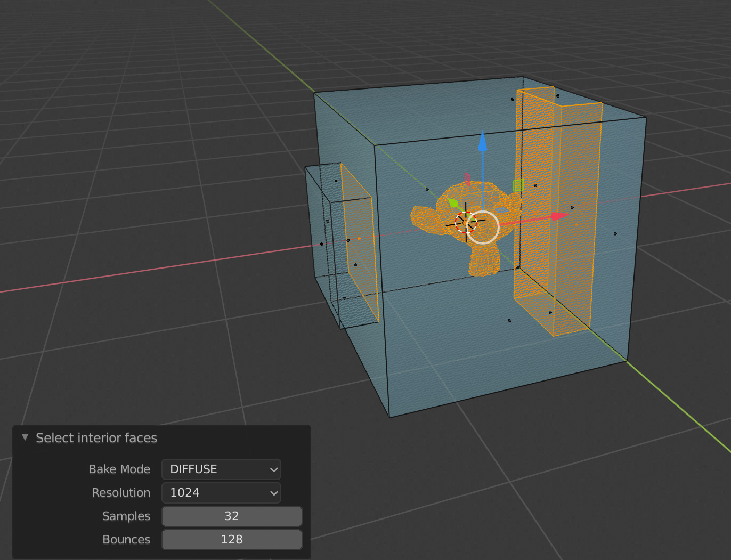Image resolution: width=731 pixels, height=560 pixels.
Task: Click the 3D cursor crosshair
Action: click(x=466, y=223)
